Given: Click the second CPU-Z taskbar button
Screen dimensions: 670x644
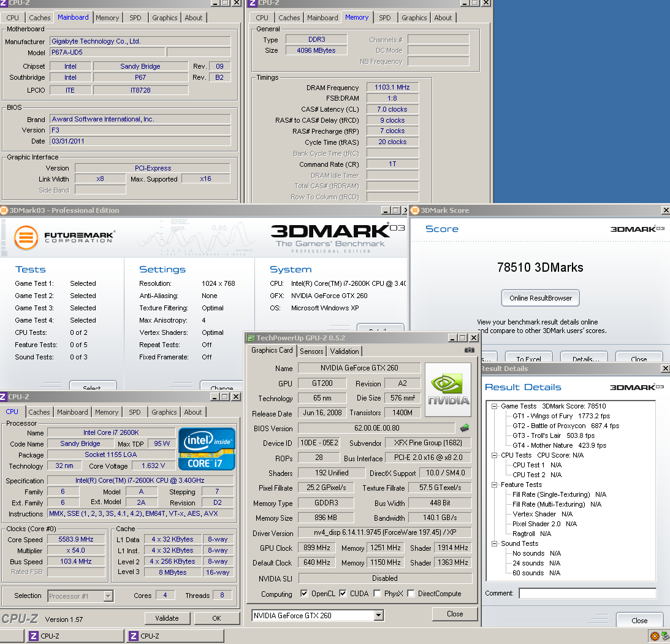Looking at the screenshot, I should (x=175, y=636).
